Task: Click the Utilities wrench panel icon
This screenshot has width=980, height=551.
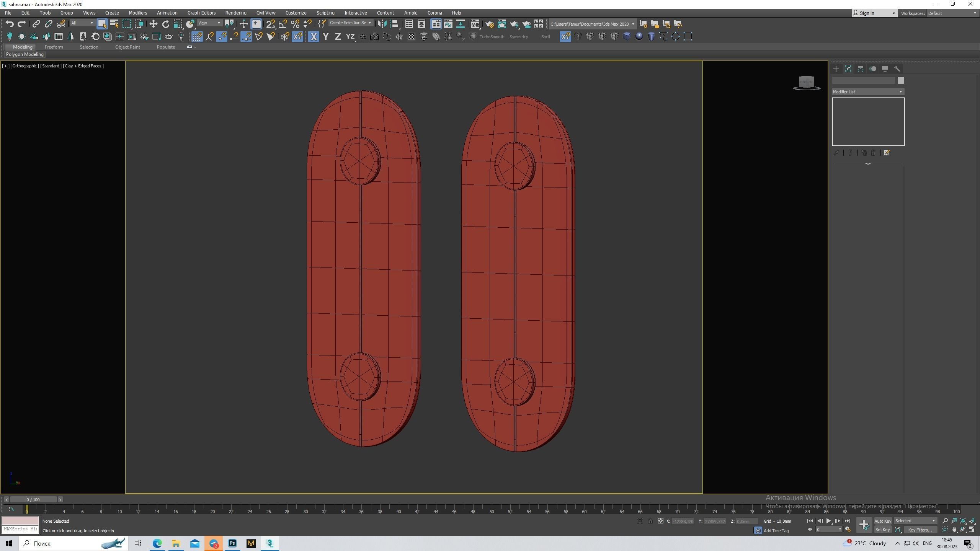Action: click(x=897, y=69)
